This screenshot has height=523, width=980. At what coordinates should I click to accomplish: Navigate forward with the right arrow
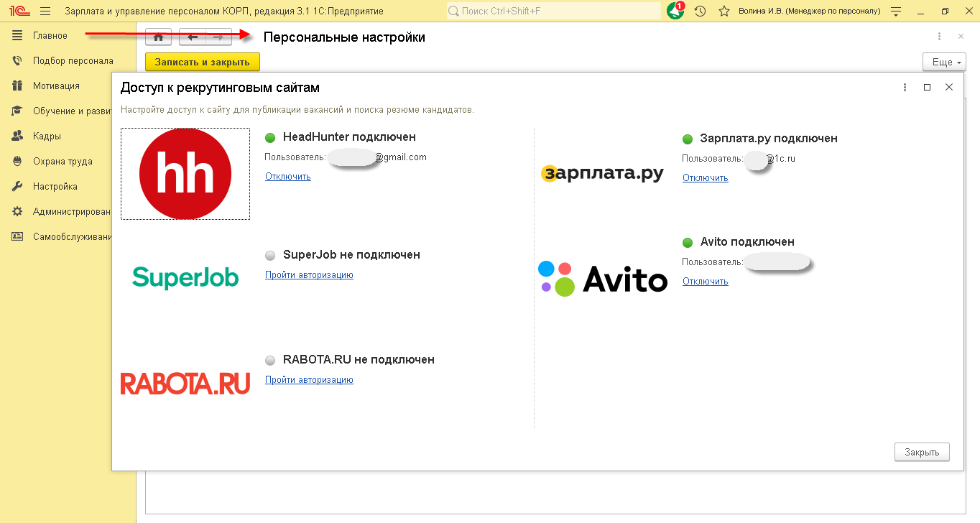point(218,37)
